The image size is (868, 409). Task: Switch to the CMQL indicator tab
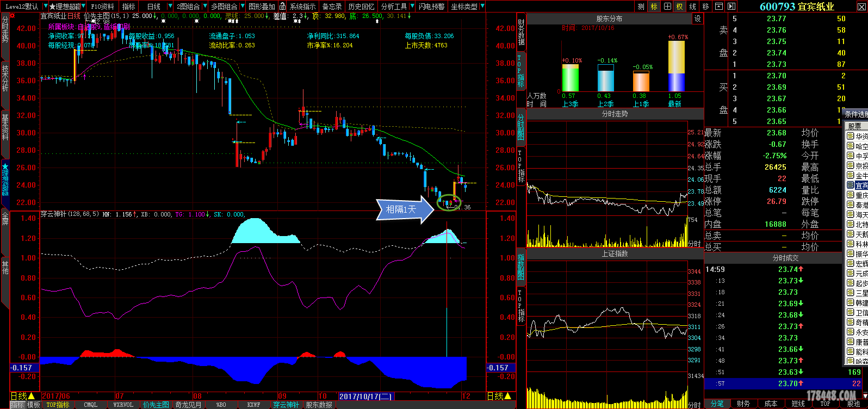tap(90, 405)
